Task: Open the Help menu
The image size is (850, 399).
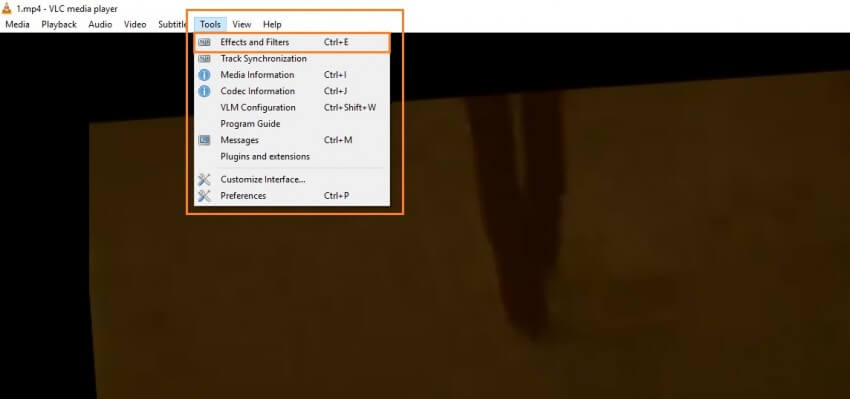Action: point(272,24)
